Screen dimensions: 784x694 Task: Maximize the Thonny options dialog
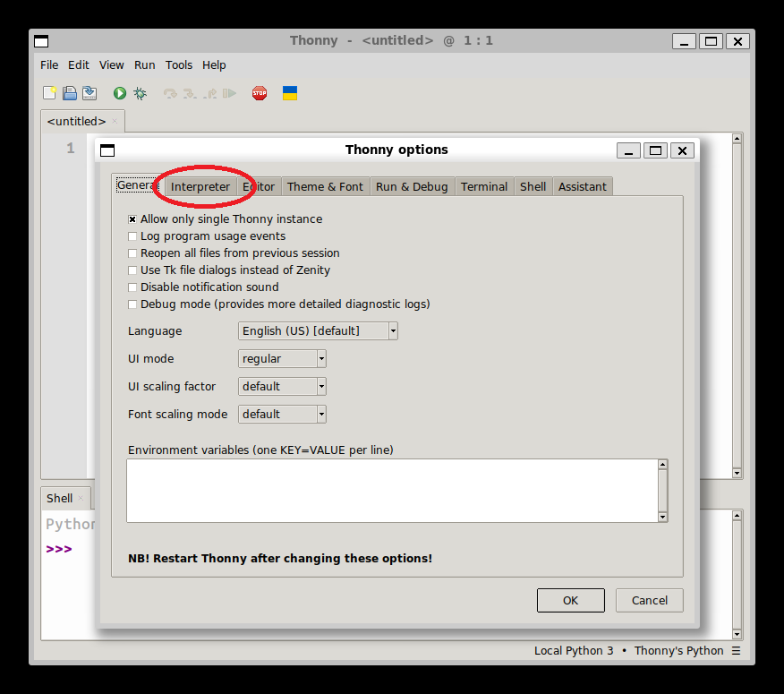(x=655, y=150)
